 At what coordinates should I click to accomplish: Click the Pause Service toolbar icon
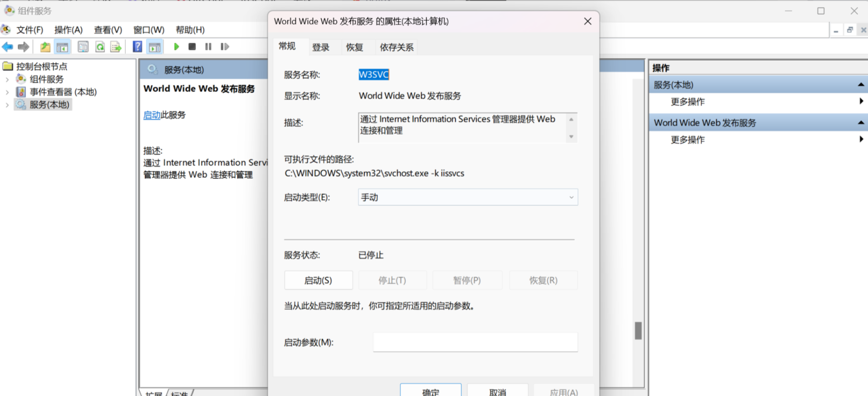pos(208,46)
